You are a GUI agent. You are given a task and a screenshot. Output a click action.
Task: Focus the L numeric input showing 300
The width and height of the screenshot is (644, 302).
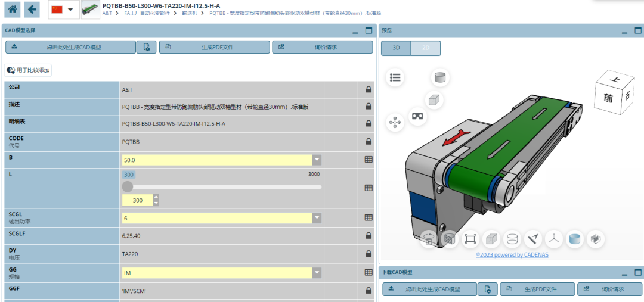[x=137, y=200]
